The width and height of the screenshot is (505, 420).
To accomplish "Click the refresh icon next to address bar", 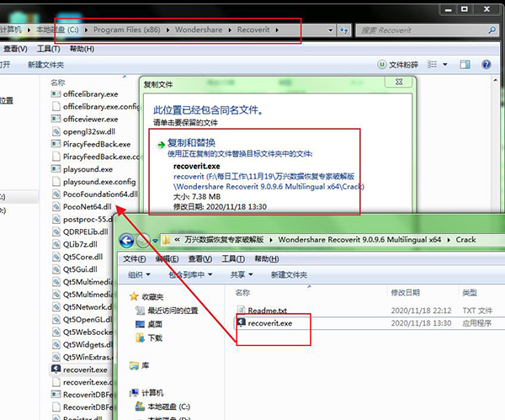I will [x=344, y=30].
